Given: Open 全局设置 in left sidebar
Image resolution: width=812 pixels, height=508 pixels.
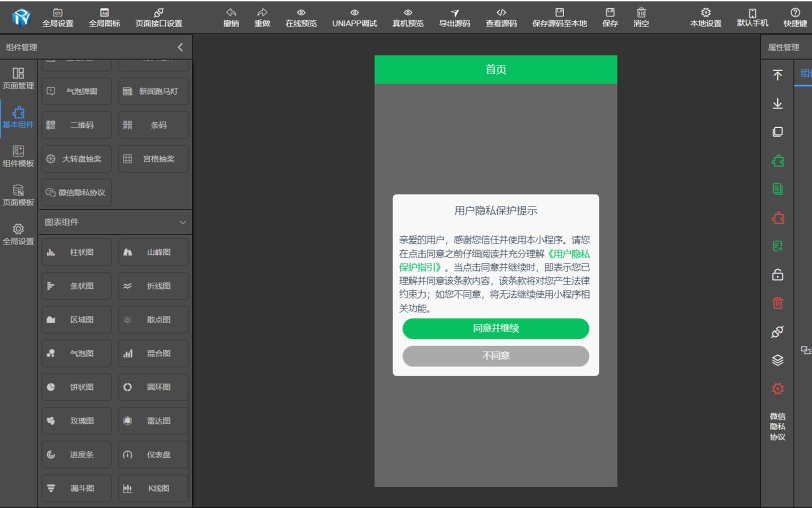Looking at the screenshot, I should 18,234.
